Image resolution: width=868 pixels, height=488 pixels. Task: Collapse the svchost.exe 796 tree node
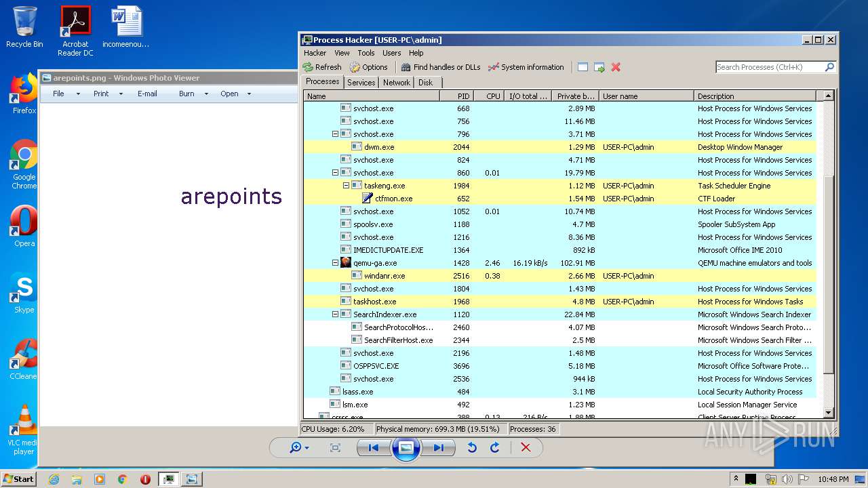335,134
